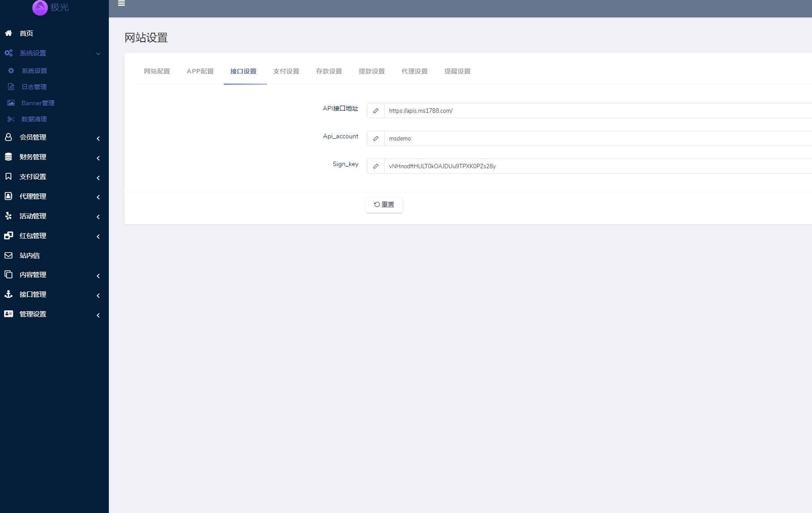Click the home icon next to 首页

[x=9, y=33]
